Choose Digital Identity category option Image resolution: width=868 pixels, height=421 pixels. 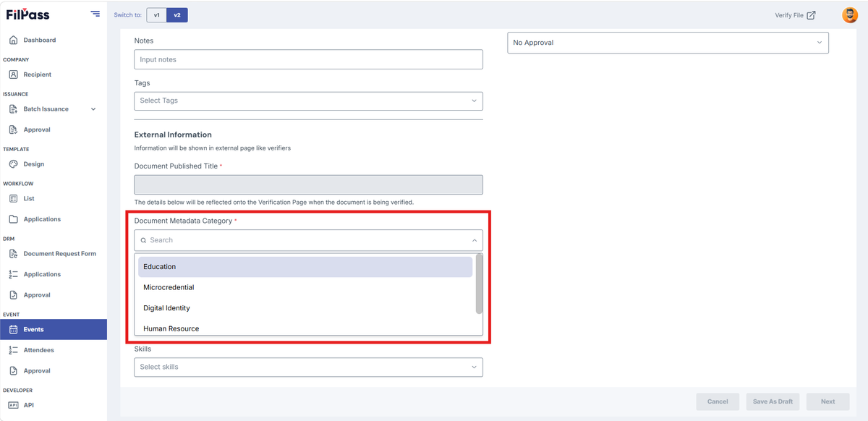pos(305,308)
